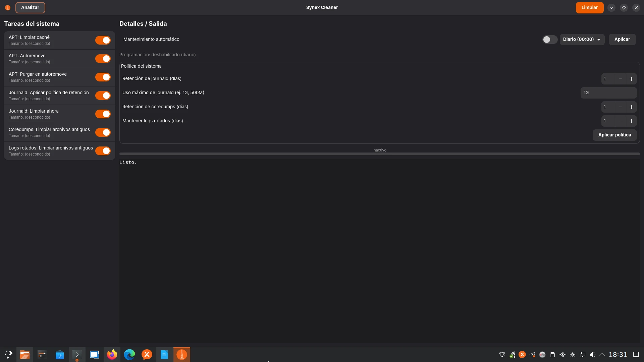Disable APT: Limpiar caché task
The image size is (644, 362).
click(x=103, y=40)
